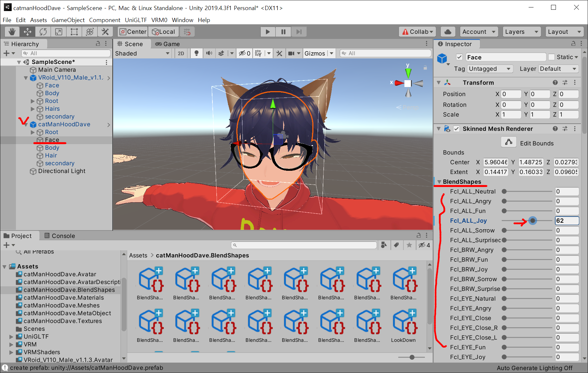This screenshot has width=588, height=373.
Task: Open the VRM0 menu
Action: pos(159,20)
